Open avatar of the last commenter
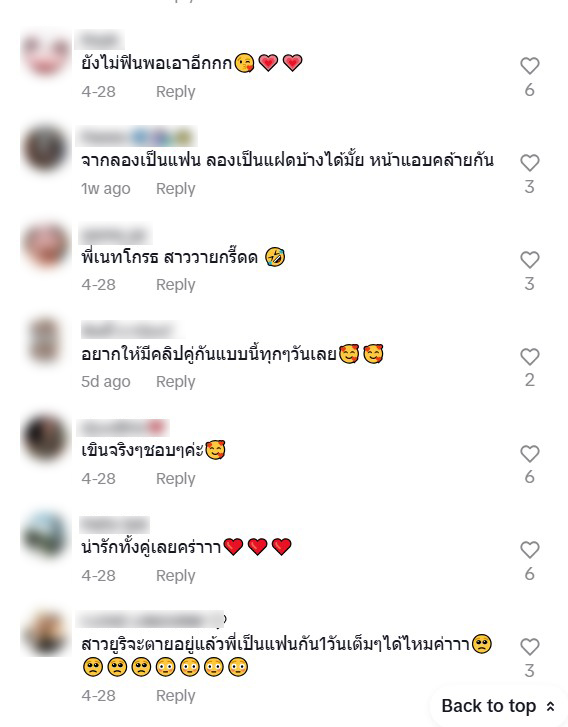 pyautogui.click(x=45, y=633)
